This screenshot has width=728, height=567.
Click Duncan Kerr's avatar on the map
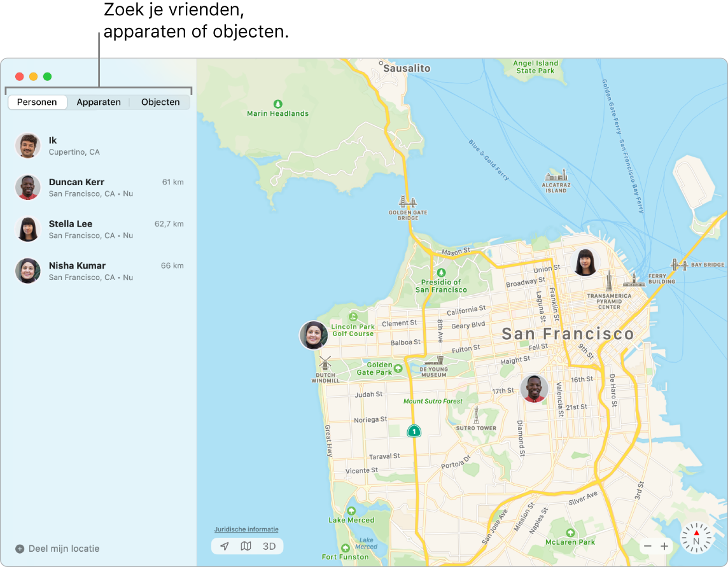coord(535,388)
